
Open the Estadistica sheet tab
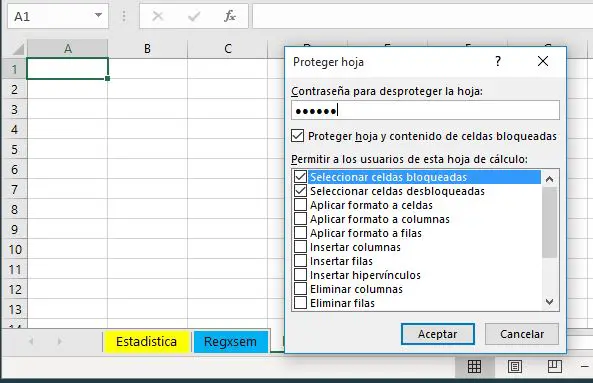click(146, 341)
